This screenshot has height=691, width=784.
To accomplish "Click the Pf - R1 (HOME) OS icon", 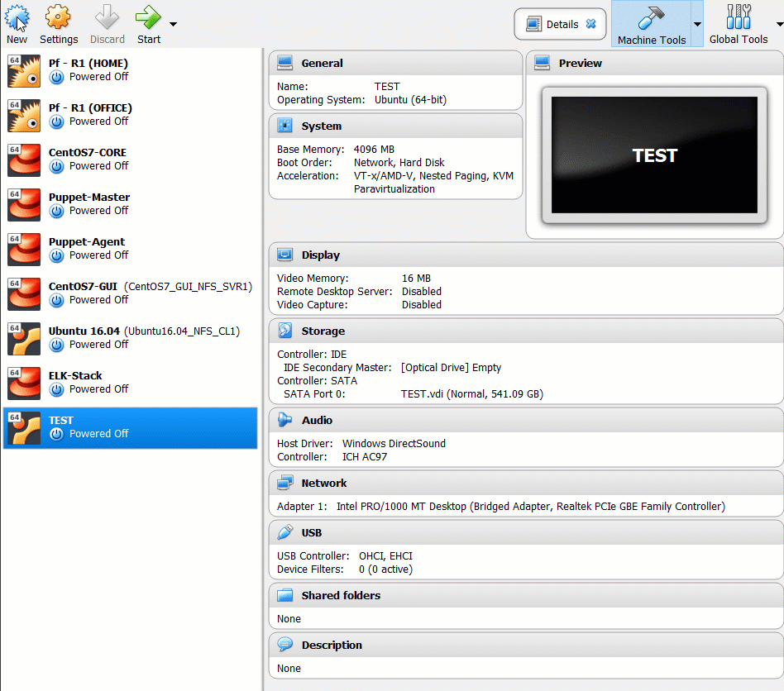I will point(24,71).
